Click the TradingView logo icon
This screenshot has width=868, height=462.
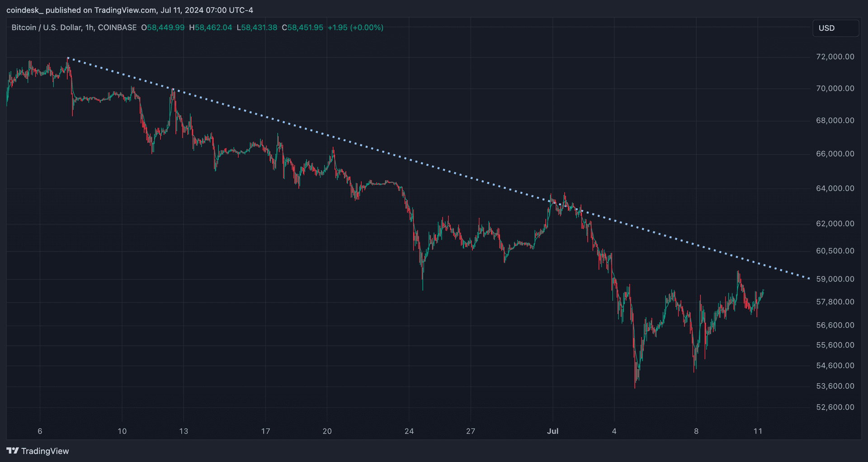[13, 451]
